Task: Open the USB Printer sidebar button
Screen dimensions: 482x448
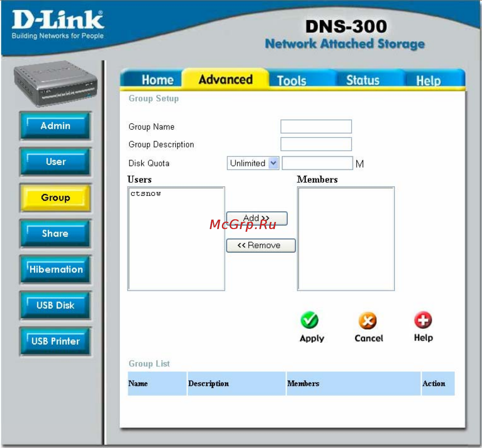Action: [56, 341]
